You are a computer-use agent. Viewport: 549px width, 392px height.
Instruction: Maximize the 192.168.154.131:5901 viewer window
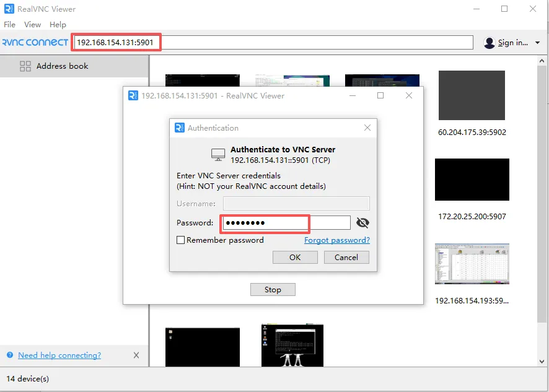[x=380, y=95]
